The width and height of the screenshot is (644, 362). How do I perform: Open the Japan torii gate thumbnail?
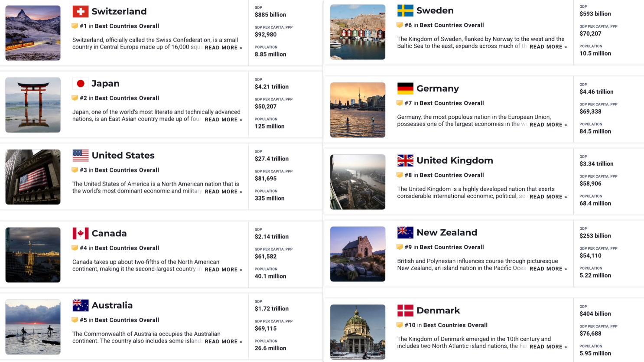[x=33, y=105]
